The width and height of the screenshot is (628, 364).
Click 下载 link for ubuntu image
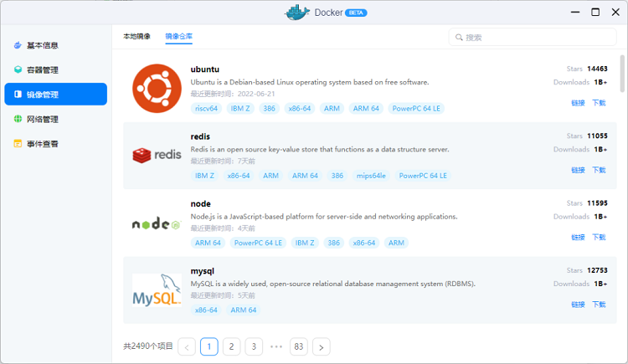[599, 103]
